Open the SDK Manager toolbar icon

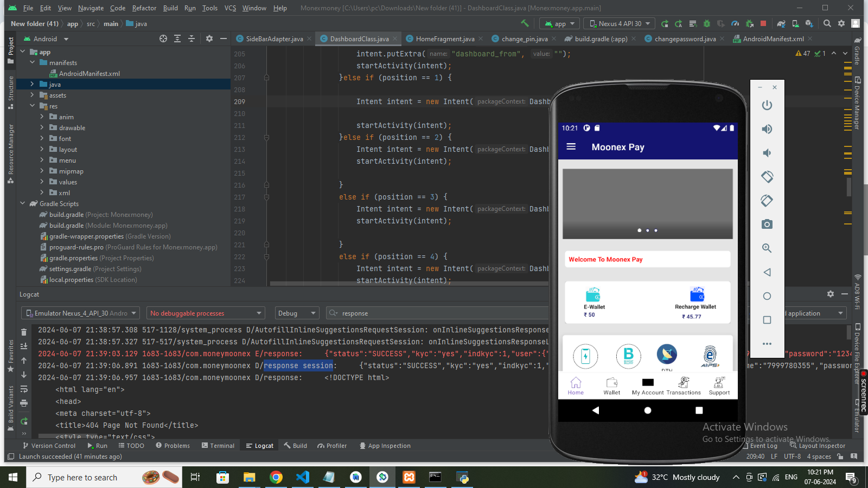809,23
